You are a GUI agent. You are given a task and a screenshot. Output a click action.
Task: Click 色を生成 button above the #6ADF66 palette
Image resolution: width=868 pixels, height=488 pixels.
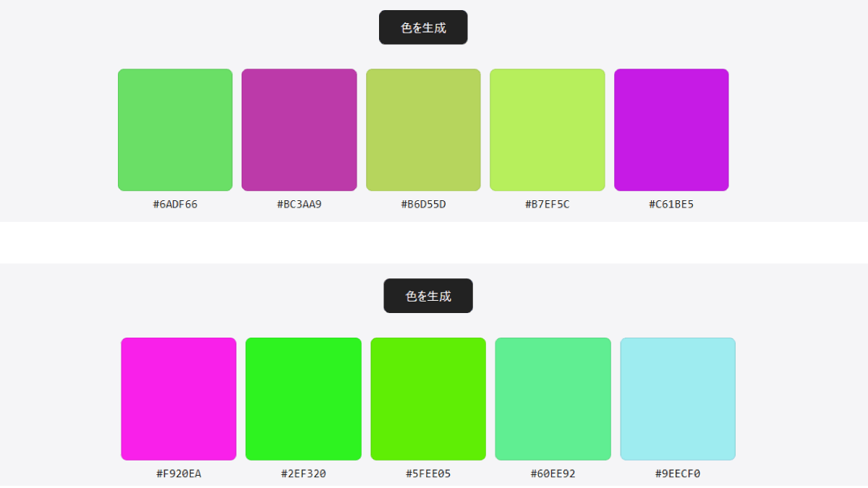pos(423,27)
